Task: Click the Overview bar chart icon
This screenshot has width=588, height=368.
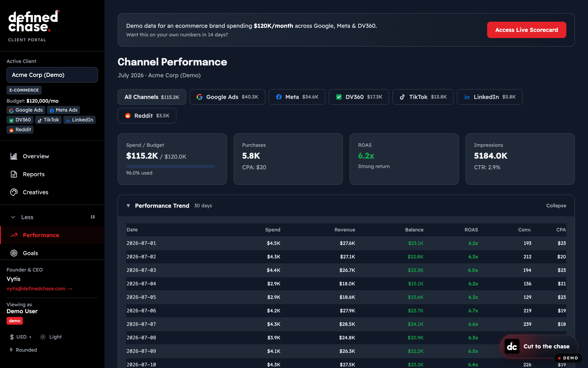Action: pyautogui.click(x=14, y=156)
